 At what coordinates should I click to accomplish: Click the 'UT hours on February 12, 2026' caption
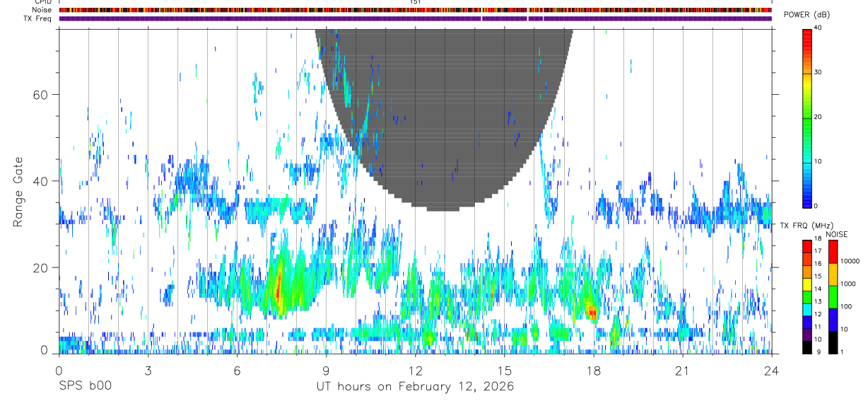[415, 387]
